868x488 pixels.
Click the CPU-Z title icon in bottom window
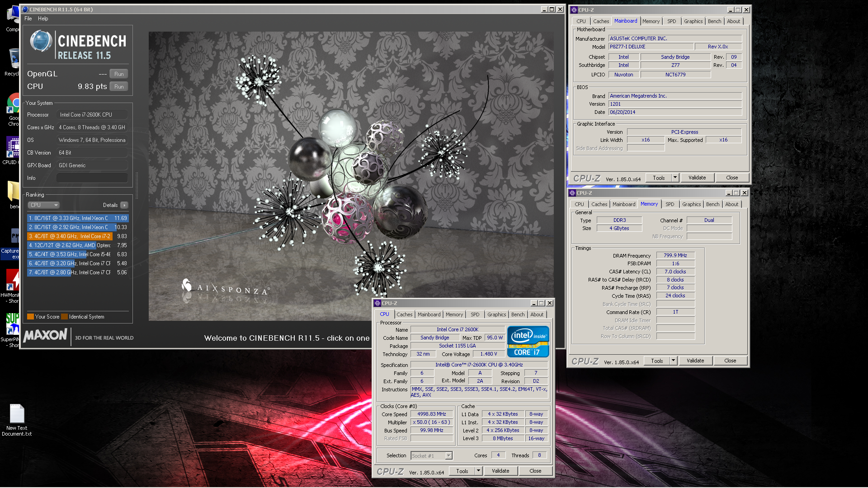(377, 303)
